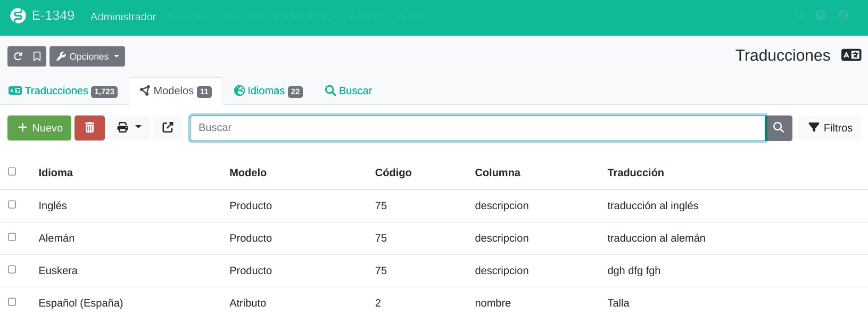Check the Español (España) row checkbox
This screenshot has height=314, width=868.
coord(12,302)
